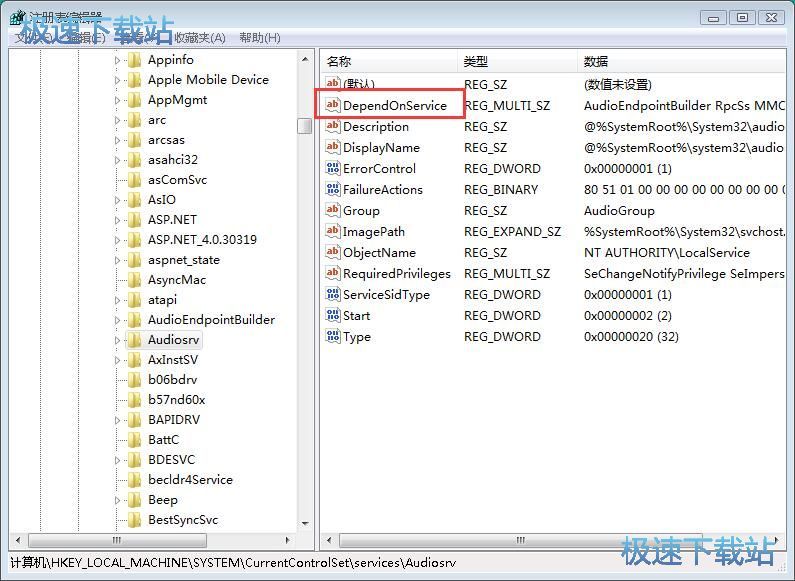Click the ErrorControl DWORD value icon
795x581 pixels.
click(x=333, y=168)
